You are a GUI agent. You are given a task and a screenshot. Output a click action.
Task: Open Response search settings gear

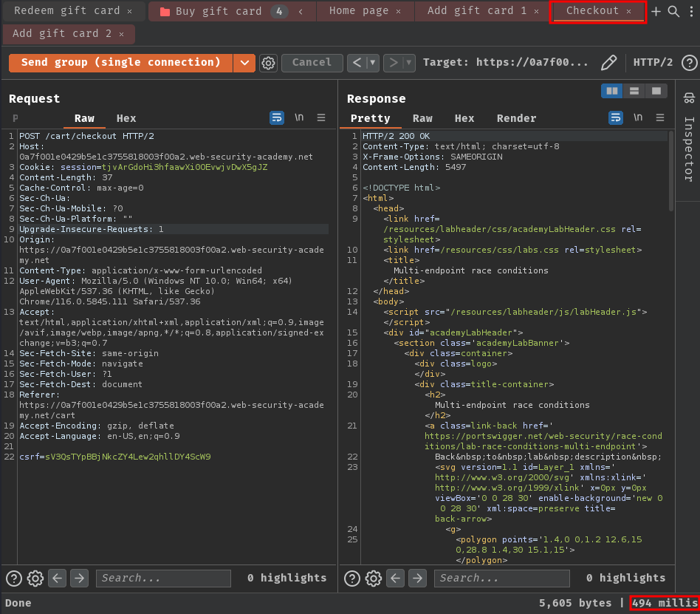point(374,579)
